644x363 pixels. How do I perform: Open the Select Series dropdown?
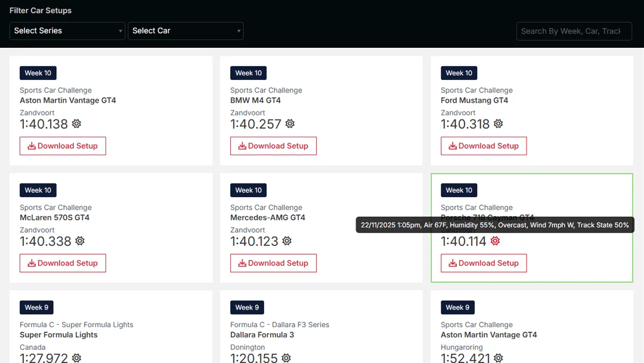pos(67,31)
